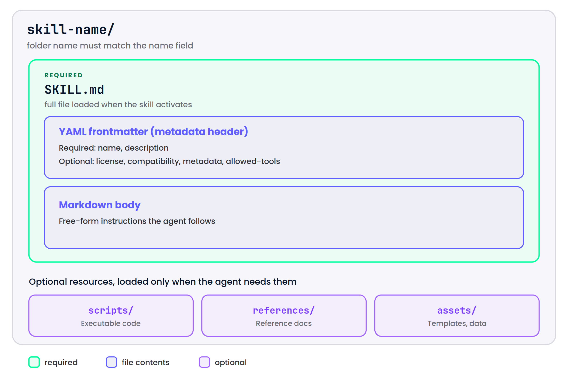Select the scripts/ folder box
Screen dimensions: 568x392
coord(111,316)
